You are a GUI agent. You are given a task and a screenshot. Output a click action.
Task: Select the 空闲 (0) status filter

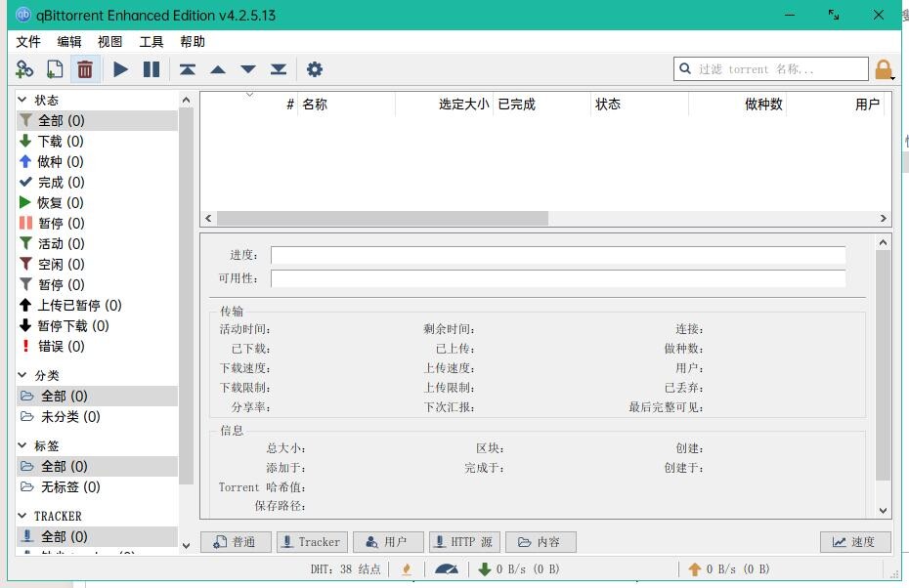tap(97, 264)
